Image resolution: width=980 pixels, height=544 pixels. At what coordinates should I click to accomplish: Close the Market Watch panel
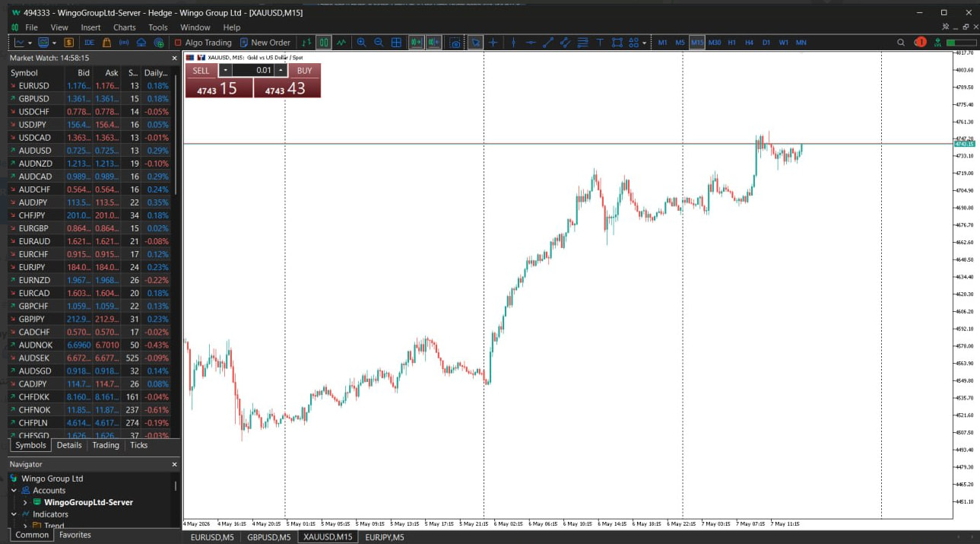click(174, 58)
